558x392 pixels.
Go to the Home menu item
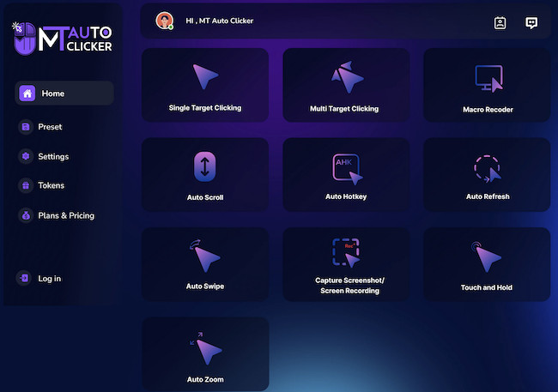[x=64, y=93]
